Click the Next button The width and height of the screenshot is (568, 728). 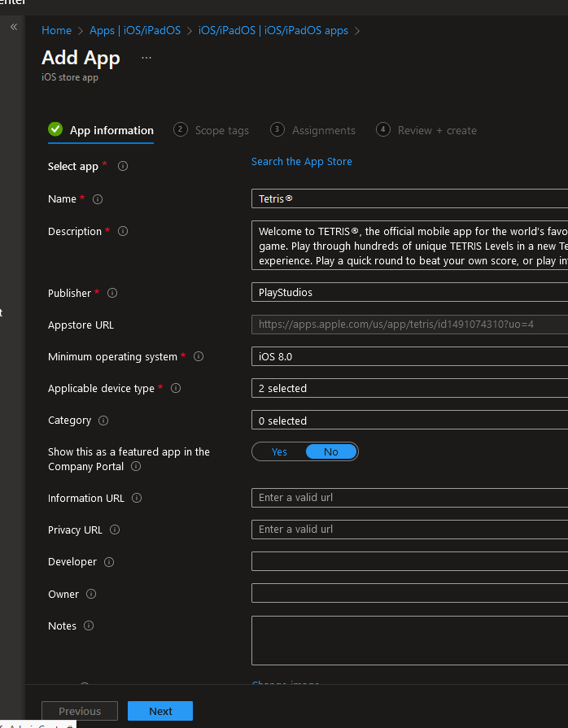(160, 711)
